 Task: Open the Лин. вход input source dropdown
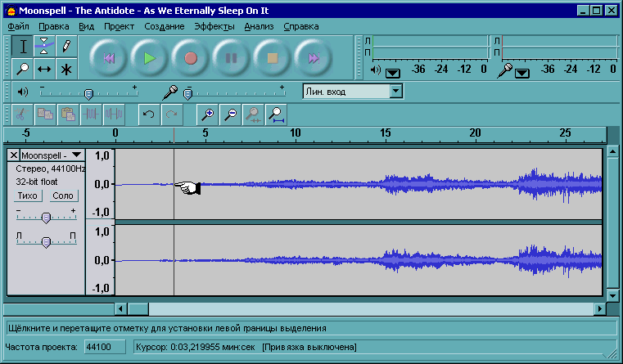coord(395,92)
